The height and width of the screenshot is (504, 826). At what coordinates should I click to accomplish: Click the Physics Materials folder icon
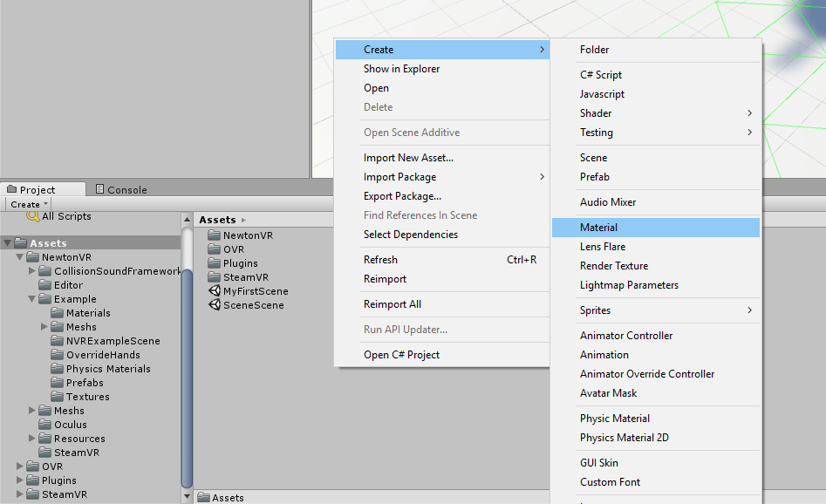(x=57, y=368)
